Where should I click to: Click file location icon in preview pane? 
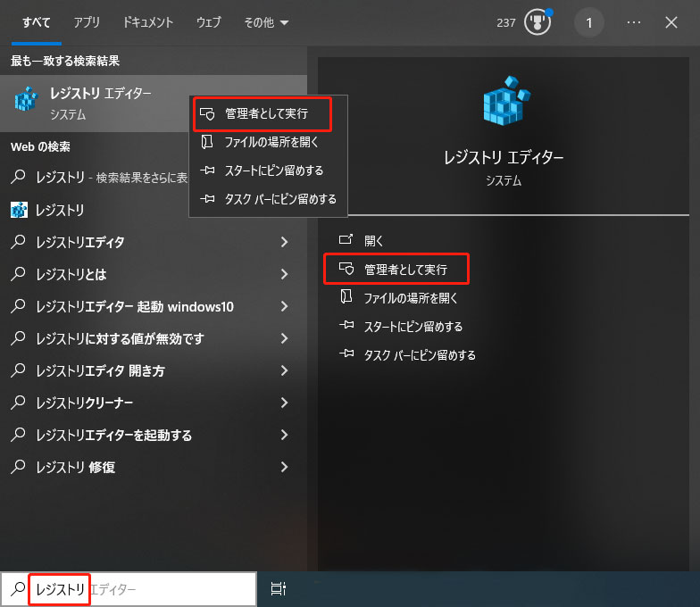[x=346, y=296]
